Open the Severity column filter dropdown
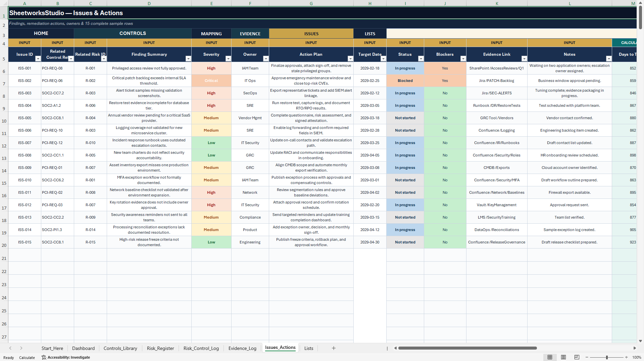This screenshot has width=644, height=361. click(x=228, y=59)
